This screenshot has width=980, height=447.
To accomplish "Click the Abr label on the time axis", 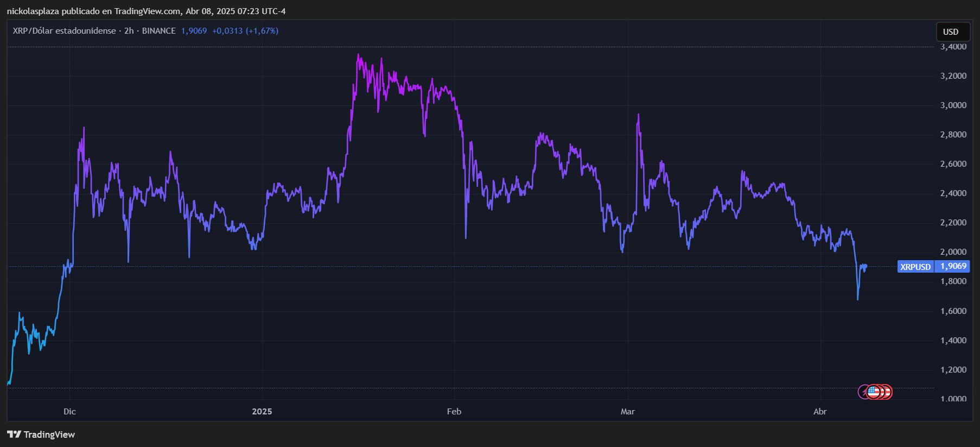I will [820, 412].
